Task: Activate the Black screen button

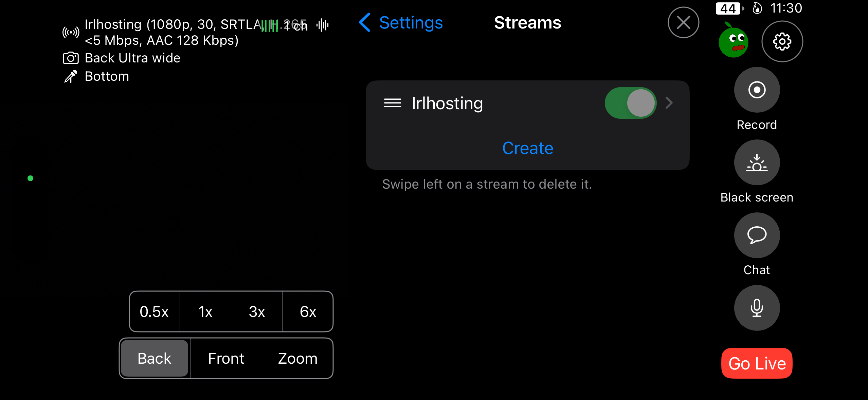Action: click(x=757, y=163)
